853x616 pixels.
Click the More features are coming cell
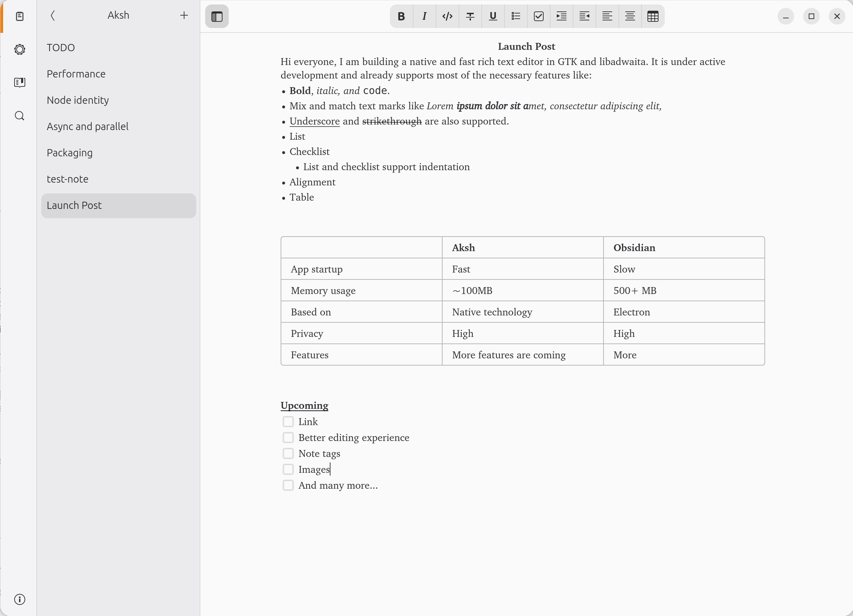pyautogui.click(x=523, y=355)
